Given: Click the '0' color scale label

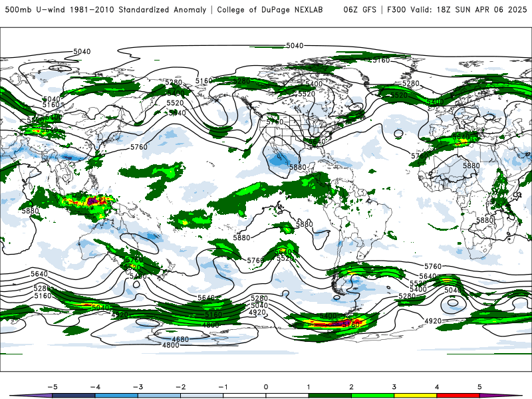Looking at the screenshot, I should (x=266, y=387).
